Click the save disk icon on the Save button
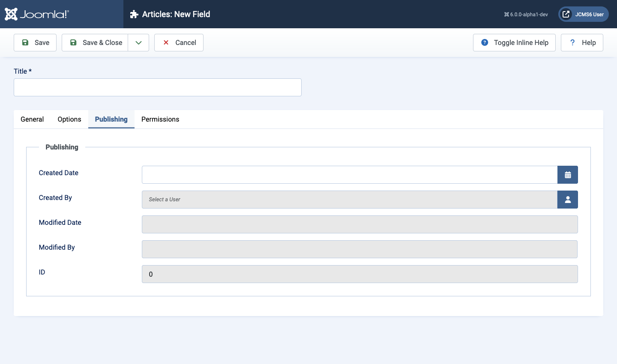Viewport: 617px width, 364px height. (26, 42)
